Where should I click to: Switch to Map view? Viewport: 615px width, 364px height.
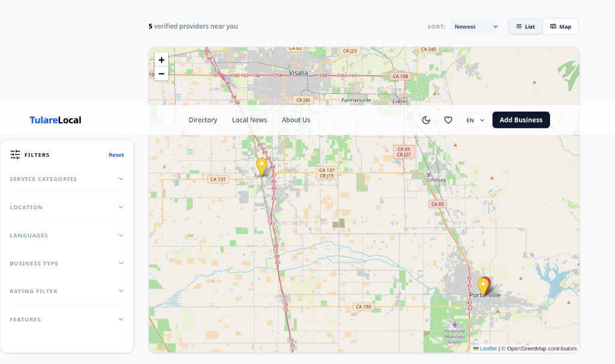pos(560,26)
